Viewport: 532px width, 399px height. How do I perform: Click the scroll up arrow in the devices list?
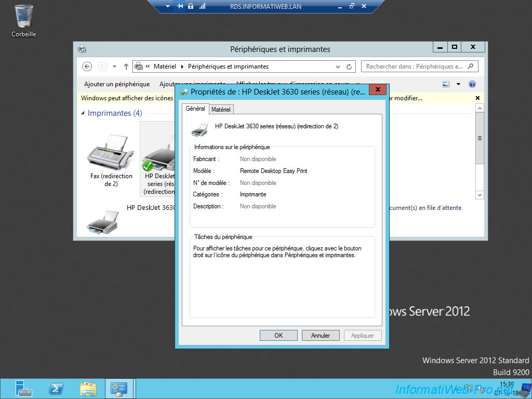pyautogui.click(x=480, y=108)
